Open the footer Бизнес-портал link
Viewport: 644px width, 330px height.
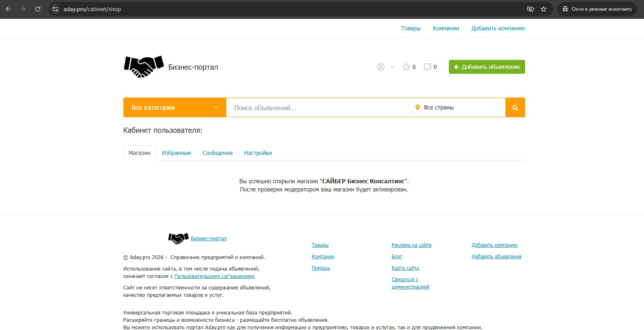(x=209, y=239)
